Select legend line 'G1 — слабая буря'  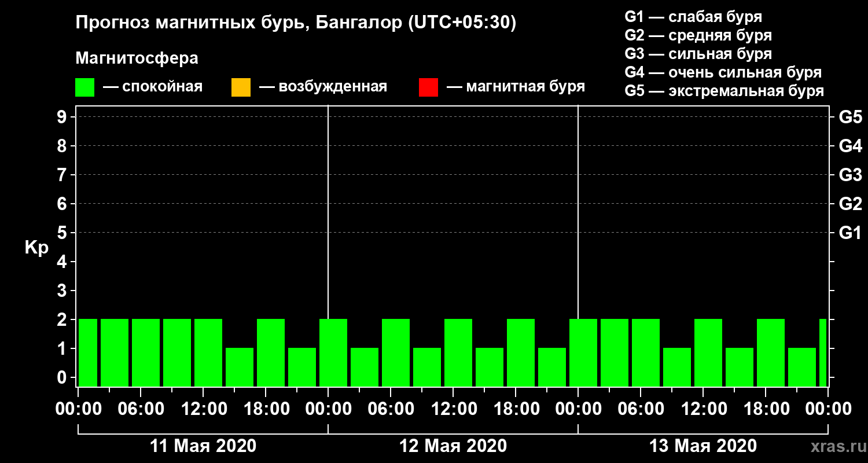693,17
